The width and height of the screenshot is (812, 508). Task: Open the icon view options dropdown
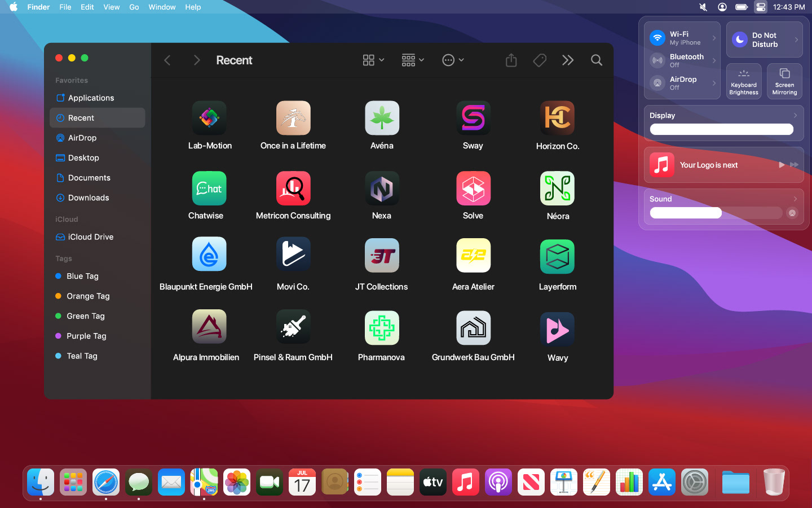point(373,60)
